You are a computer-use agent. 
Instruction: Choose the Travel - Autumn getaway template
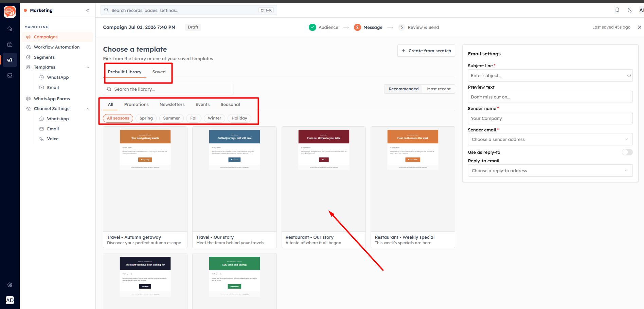(145, 187)
